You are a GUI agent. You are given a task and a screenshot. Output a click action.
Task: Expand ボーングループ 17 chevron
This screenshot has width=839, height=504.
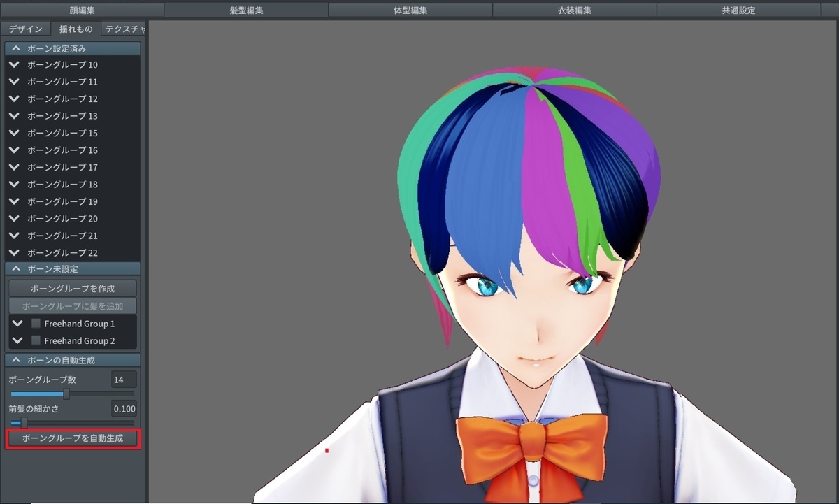(x=14, y=167)
